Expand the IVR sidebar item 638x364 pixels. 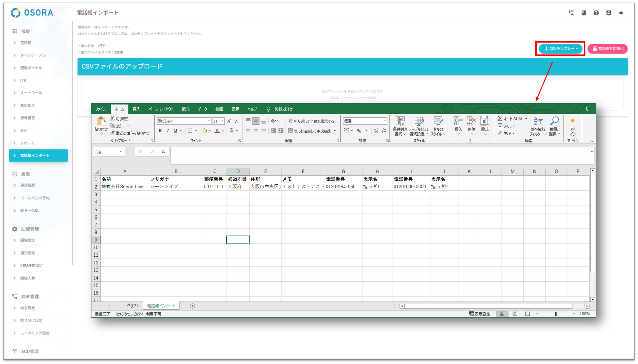[23, 80]
